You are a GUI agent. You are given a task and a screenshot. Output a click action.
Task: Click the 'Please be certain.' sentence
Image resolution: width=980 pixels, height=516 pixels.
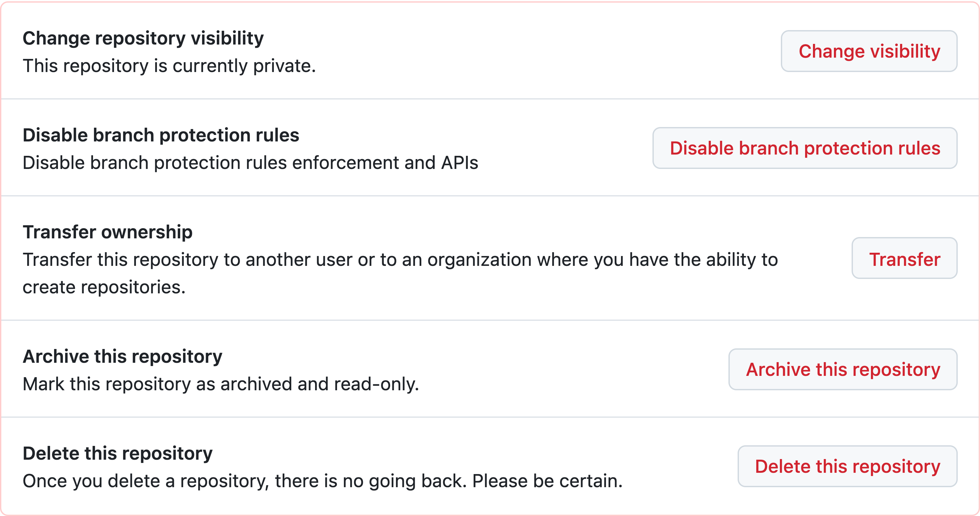(x=547, y=481)
